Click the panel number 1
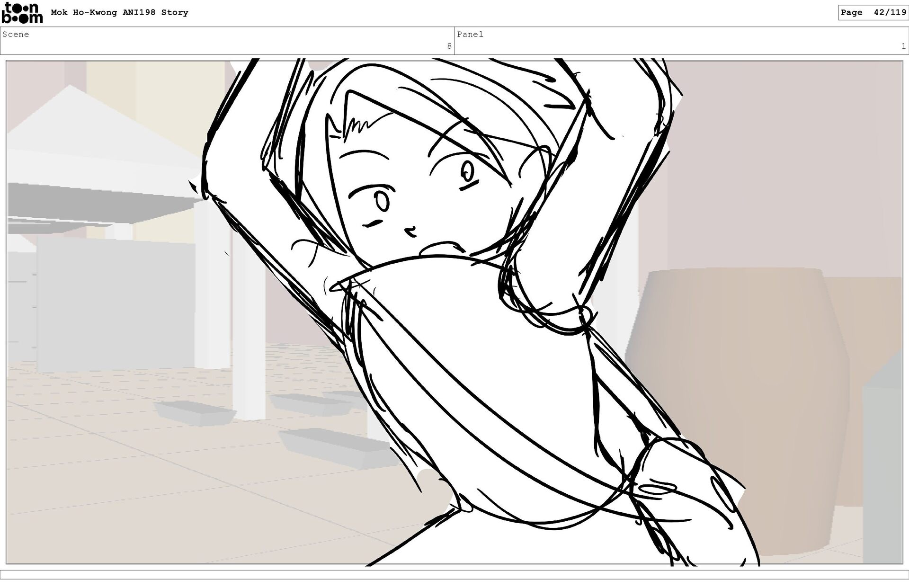 click(x=903, y=46)
